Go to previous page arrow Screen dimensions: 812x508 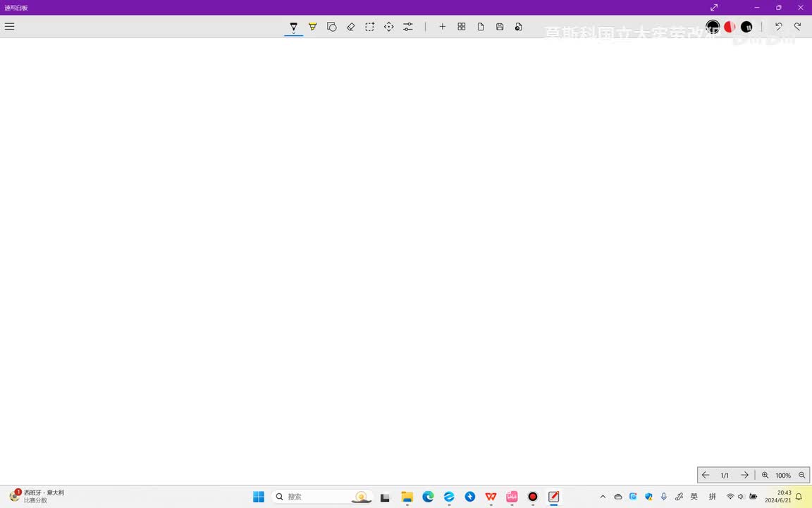706,475
